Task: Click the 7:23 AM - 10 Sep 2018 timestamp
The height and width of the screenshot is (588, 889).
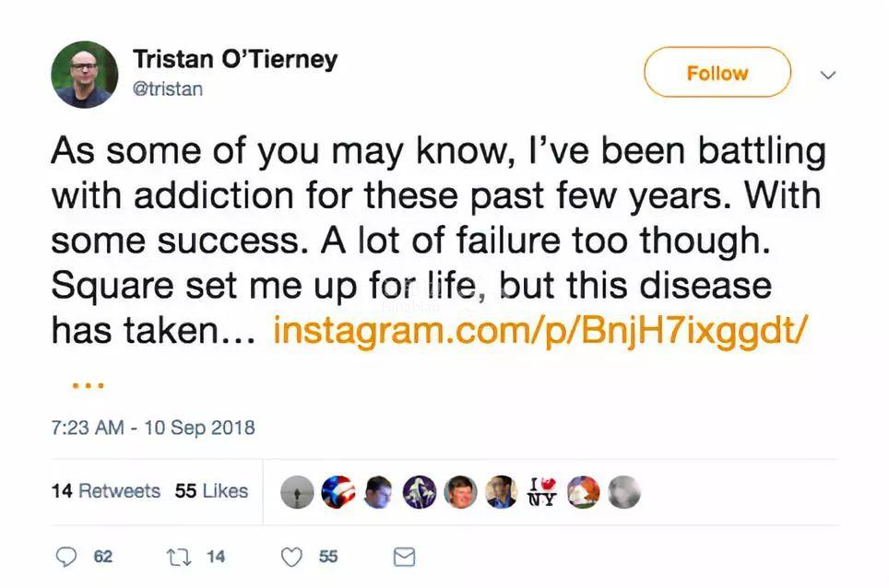Action: coord(152,428)
